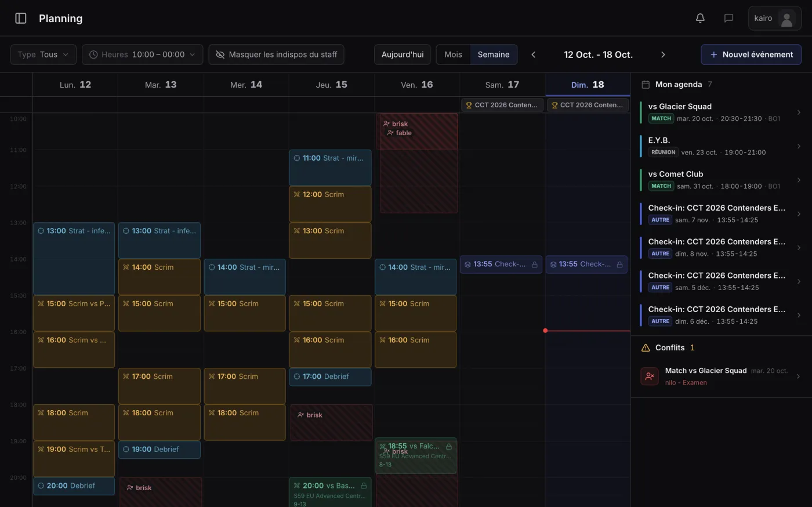The image size is (812, 507).
Task: Open Monday 13:00 Strat event
Action: click(74, 259)
